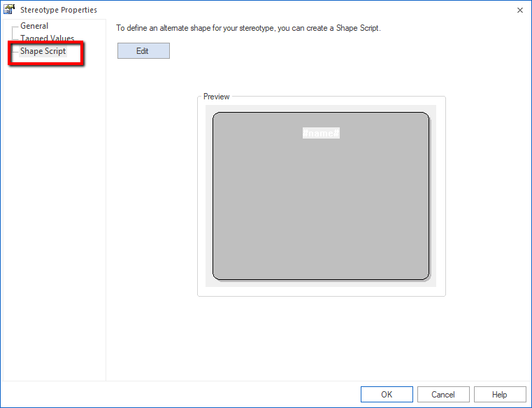This screenshot has height=408, width=532.
Task: Click the Shape Script description text
Action: [x=248, y=29]
